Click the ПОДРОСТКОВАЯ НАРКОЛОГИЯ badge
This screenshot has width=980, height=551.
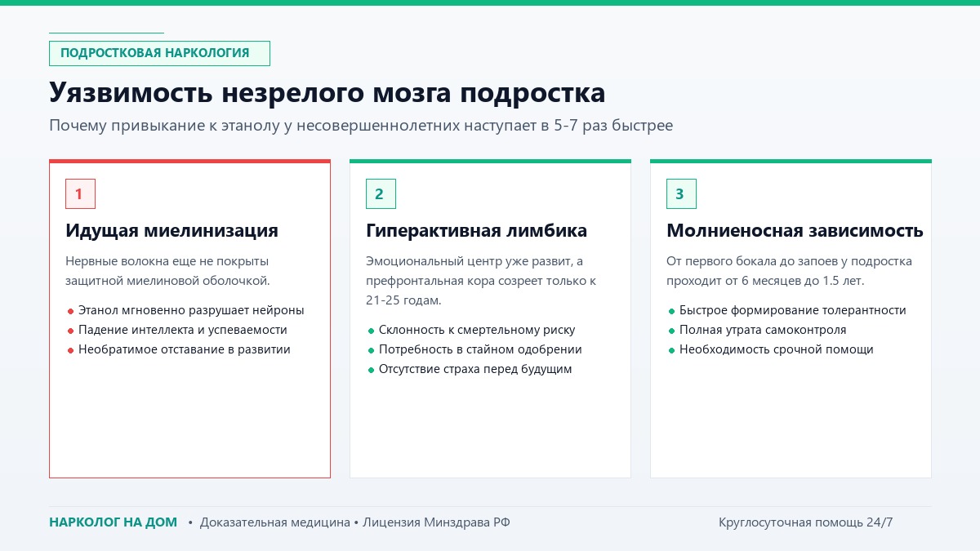click(159, 53)
